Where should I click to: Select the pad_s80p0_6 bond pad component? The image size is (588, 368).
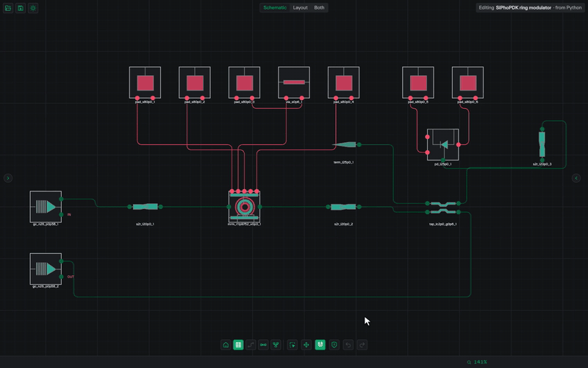click(467, 82)
